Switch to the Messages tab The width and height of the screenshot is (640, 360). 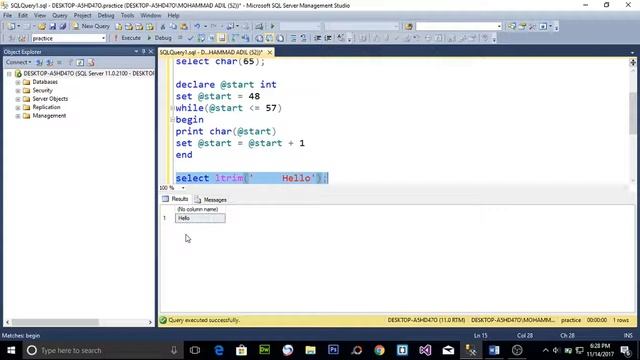211,200
